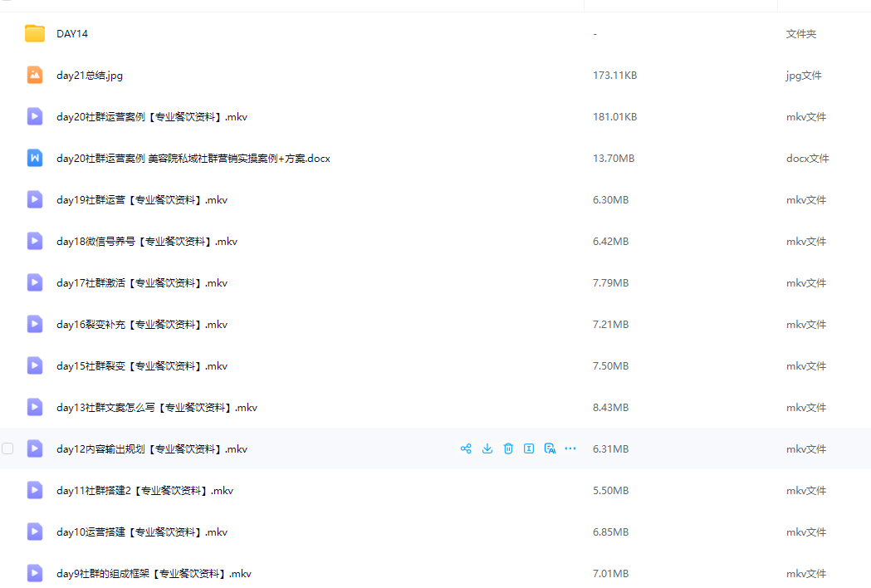Open day21总结.jpg file name

coord(90,76)
